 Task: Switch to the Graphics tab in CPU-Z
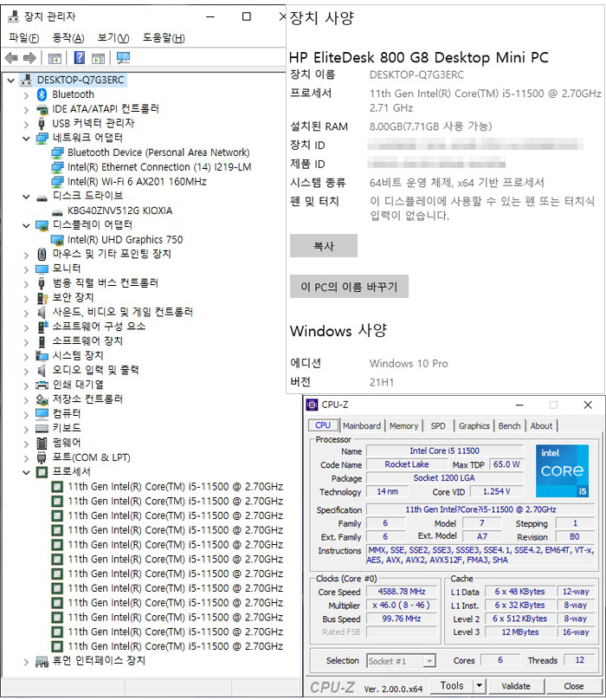[474, 426]
